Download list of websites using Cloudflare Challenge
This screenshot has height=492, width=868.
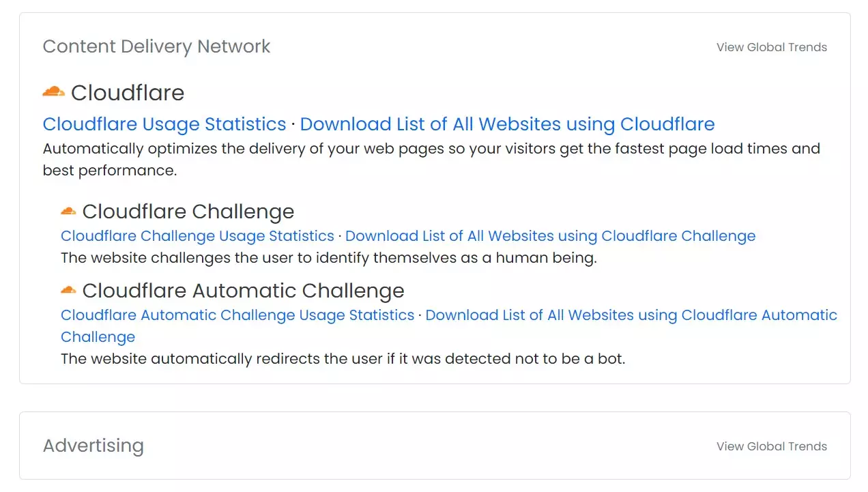(x=550, y=236)
